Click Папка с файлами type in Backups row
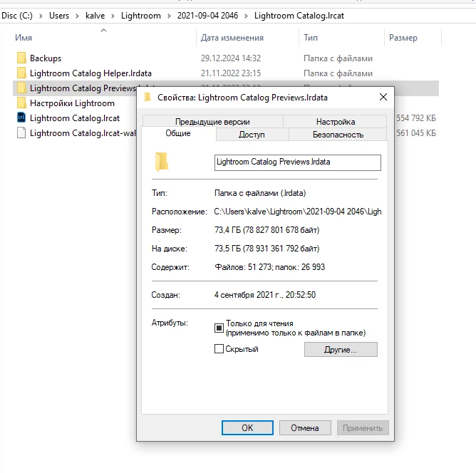Screen dimensions: 476x473 tap(338, 58)
